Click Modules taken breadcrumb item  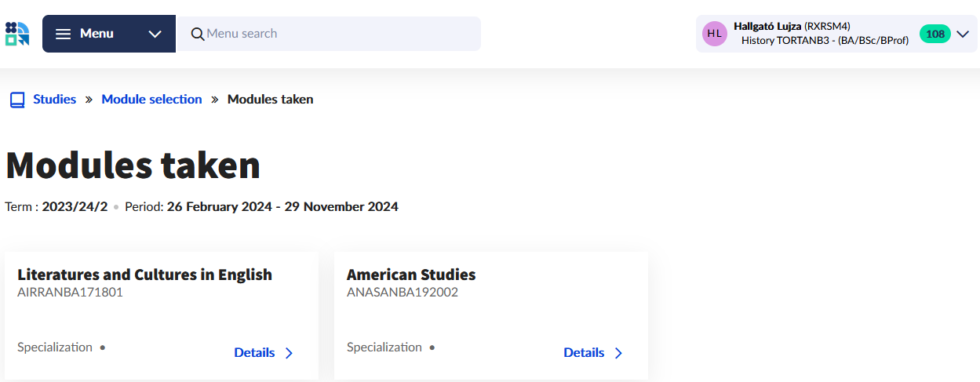click(x=270, y=100)
